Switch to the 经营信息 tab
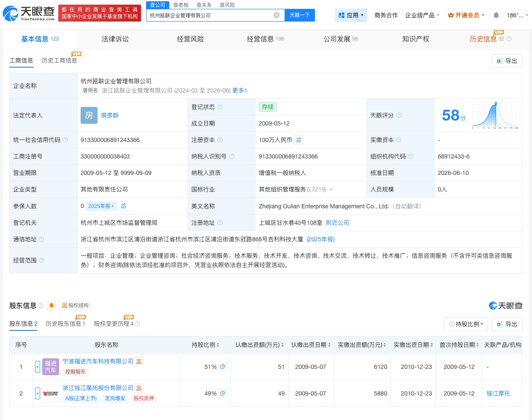532x420 pixels. click(x=265, y=39)
